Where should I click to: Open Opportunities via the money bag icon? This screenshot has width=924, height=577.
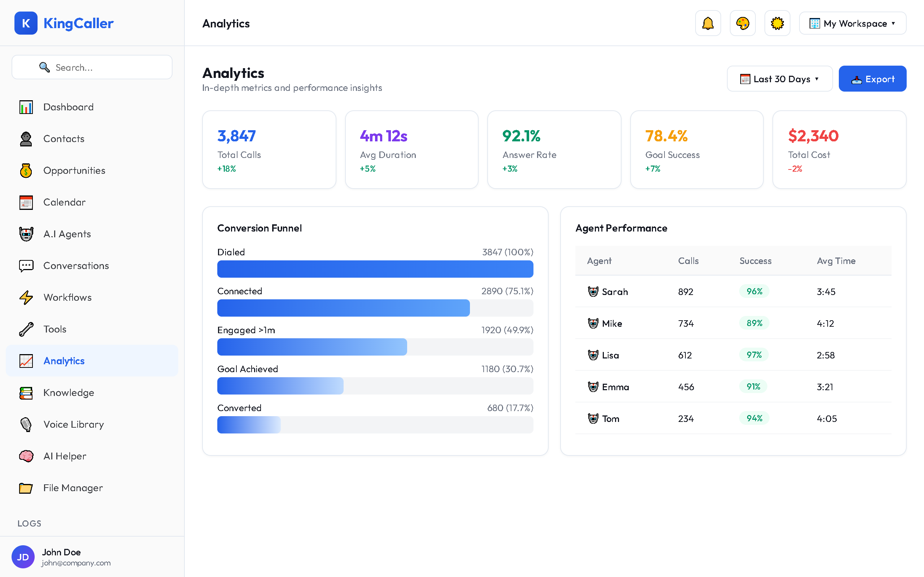[26, 170]
